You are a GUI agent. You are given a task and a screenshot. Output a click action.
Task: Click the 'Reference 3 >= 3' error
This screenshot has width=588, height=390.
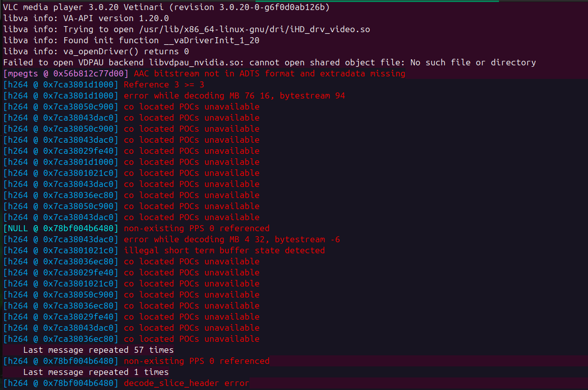click(164, 84)
